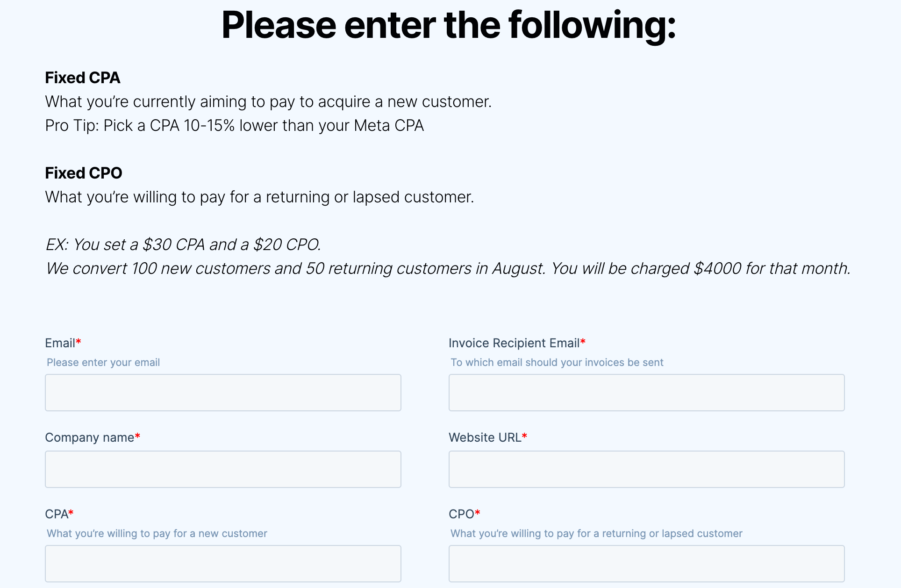Select the Email field label
This screenshot has width=901, height=588.
coord(59,343)
